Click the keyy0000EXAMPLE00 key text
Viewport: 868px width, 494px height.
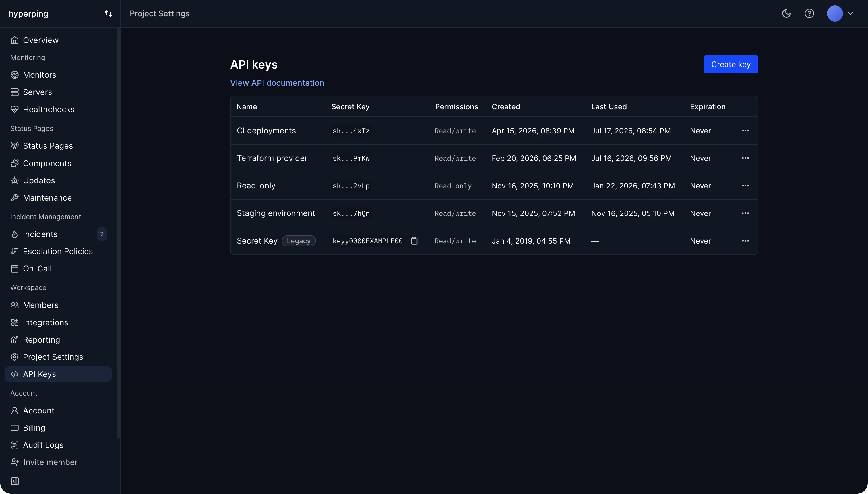[x=367, y=241]
